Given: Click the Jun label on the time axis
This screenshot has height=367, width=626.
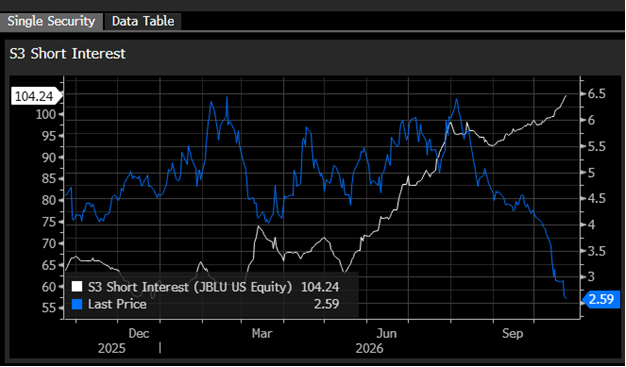Looking at the screenshot, I should [386, 333].
